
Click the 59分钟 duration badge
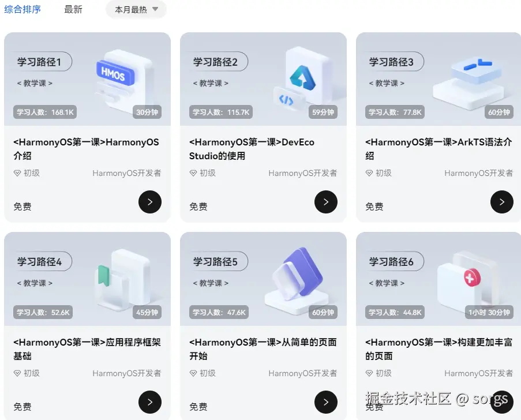(323, 112)
